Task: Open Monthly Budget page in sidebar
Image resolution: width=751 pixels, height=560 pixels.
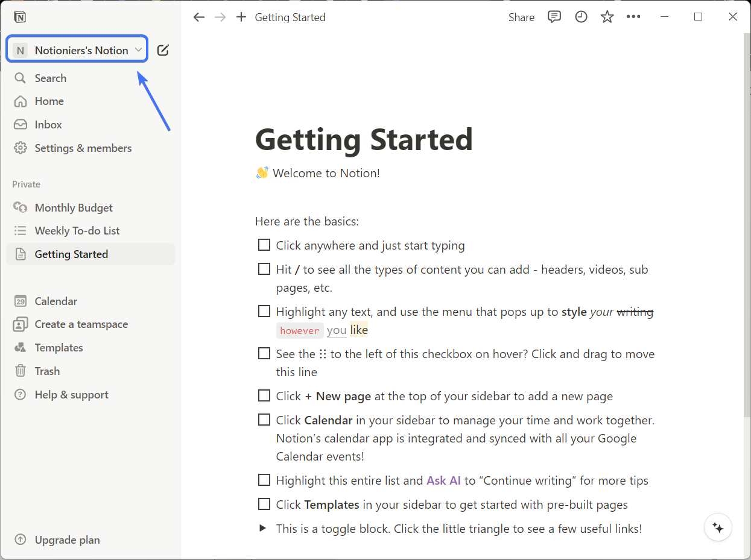Action: (74, 207)
